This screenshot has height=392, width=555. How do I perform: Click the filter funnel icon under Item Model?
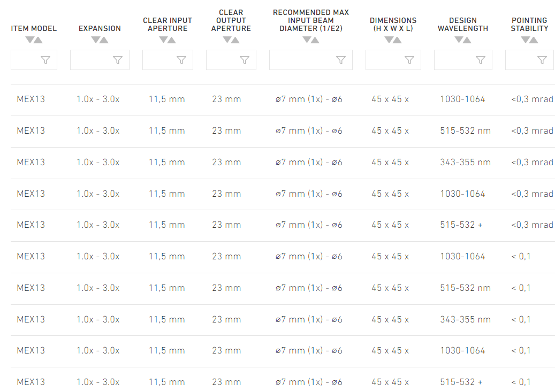pos(45,60)
